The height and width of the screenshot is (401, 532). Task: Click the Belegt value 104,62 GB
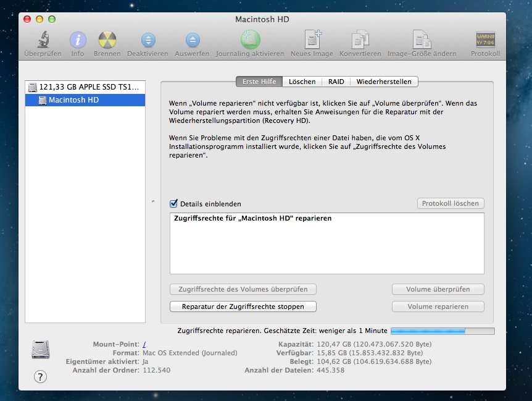(x=374, y=361)
